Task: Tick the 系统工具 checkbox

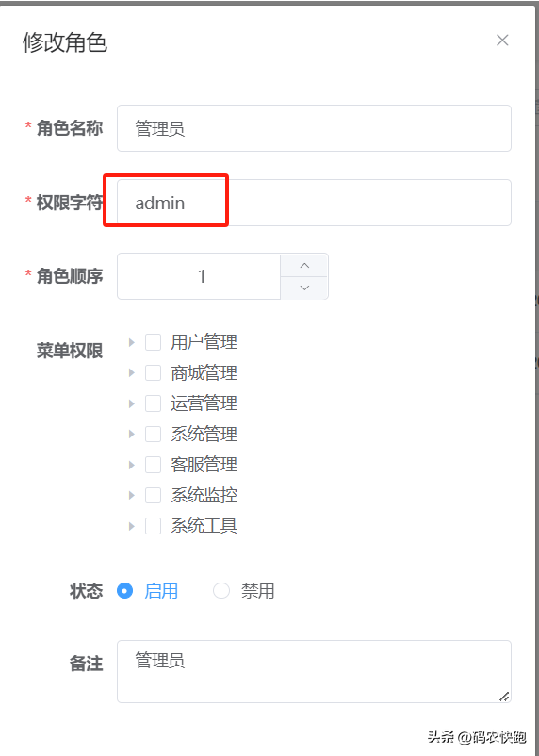Action: [x=154, y=526]
